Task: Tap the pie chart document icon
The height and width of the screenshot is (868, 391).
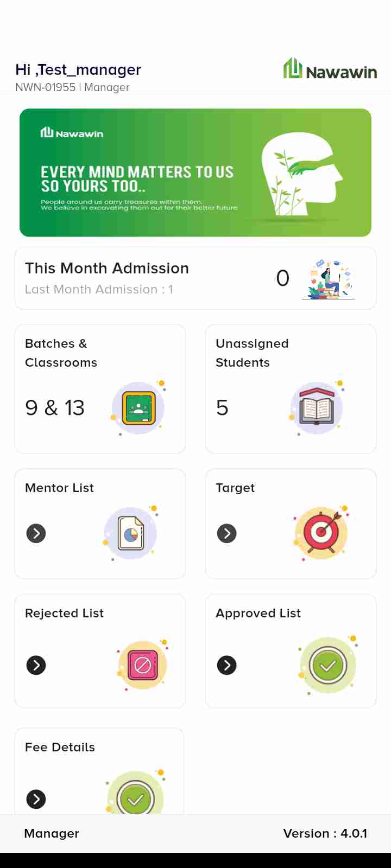Action: [x=131, y=533]
